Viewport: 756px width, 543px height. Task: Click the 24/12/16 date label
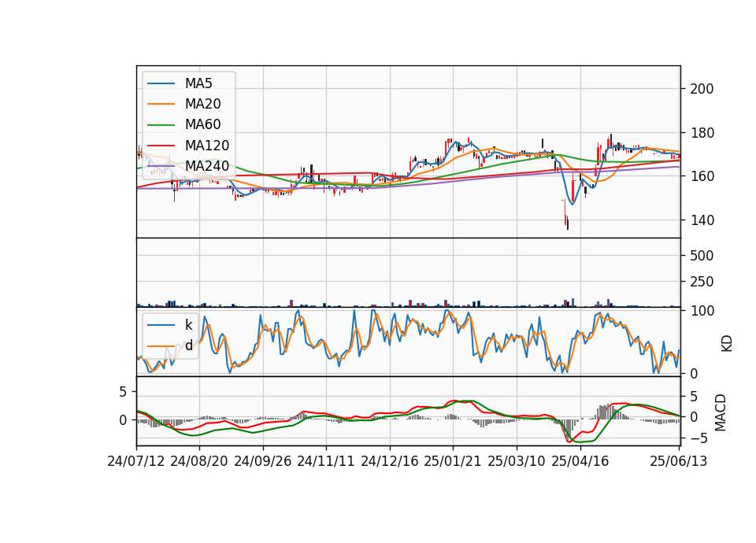coord(390,461)
